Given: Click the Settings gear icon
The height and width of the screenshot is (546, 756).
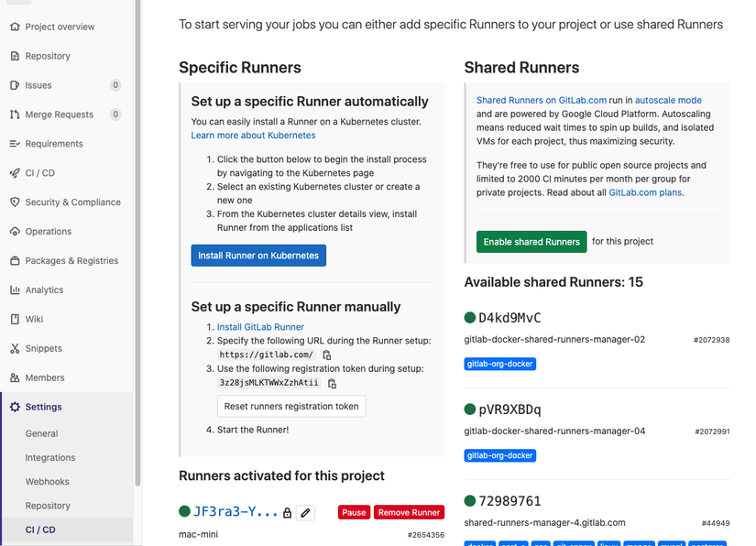Looking at the screenshot, I should [x=15, y=407].
